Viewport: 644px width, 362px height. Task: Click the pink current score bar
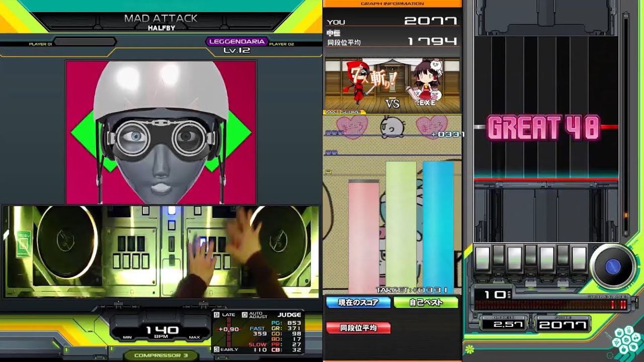(364, 236)
